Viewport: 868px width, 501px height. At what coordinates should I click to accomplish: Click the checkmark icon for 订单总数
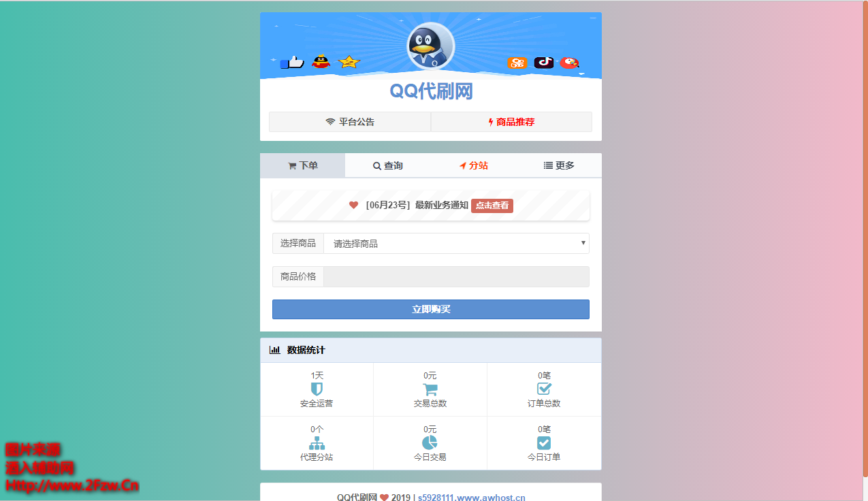pos(544,389)
